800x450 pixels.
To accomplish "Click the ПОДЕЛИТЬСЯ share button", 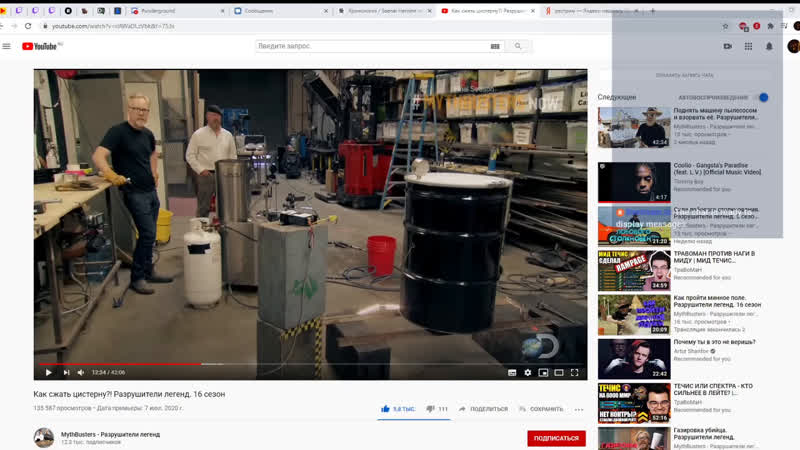I will pyautogui.click(x=483, y=409).
